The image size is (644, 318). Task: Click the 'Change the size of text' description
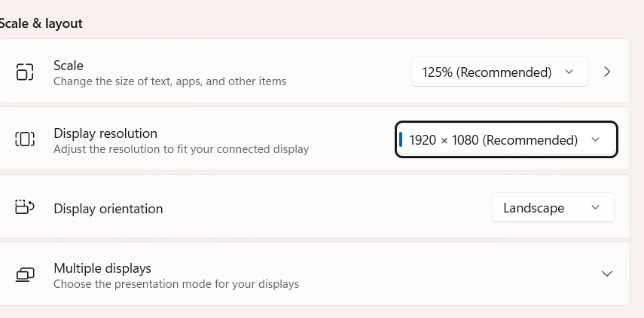pos(170,81)
